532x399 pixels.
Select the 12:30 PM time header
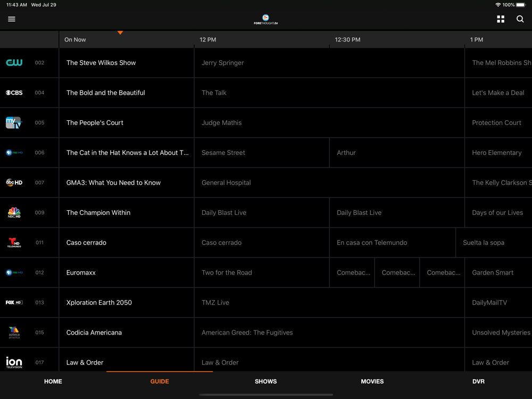click(x=347, y=40)
